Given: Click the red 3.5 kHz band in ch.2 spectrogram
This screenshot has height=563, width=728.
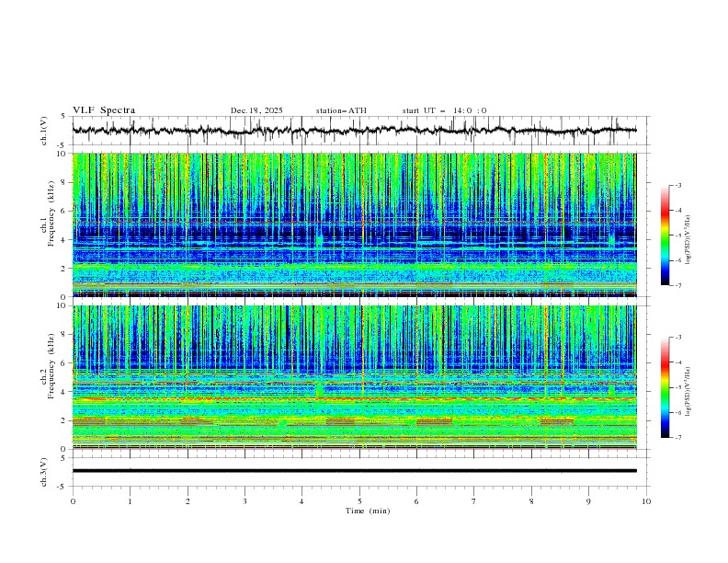Looking at the screenshot, I should pos(354,398).
